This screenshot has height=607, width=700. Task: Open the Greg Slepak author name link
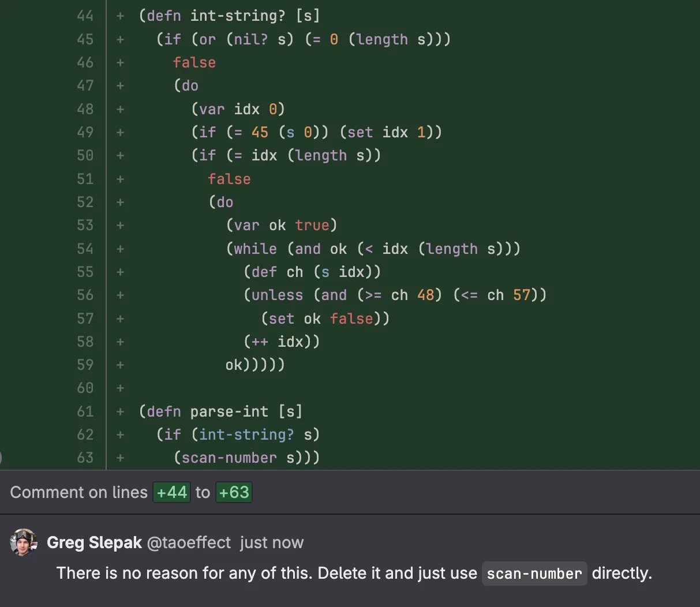pyautogui.click(x=94, y=542)
